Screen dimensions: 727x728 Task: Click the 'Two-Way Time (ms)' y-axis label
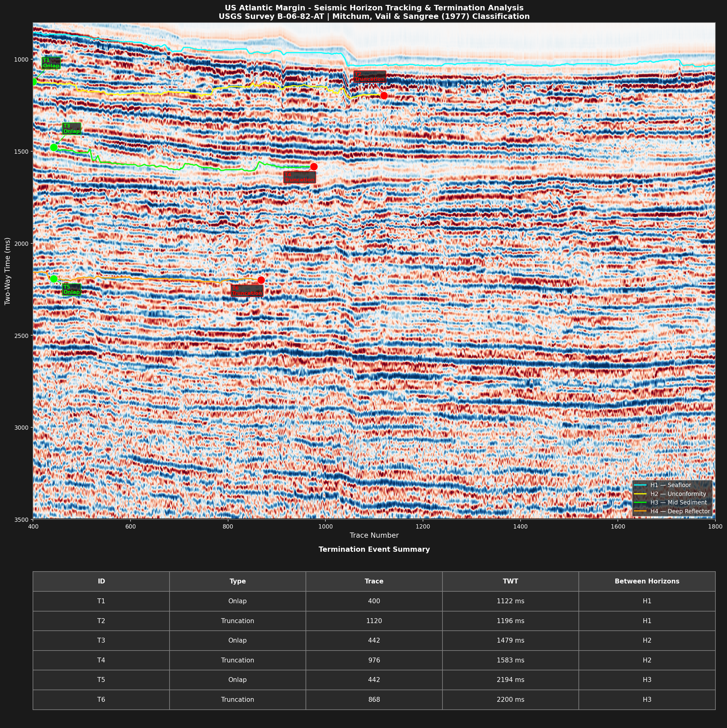7,271
